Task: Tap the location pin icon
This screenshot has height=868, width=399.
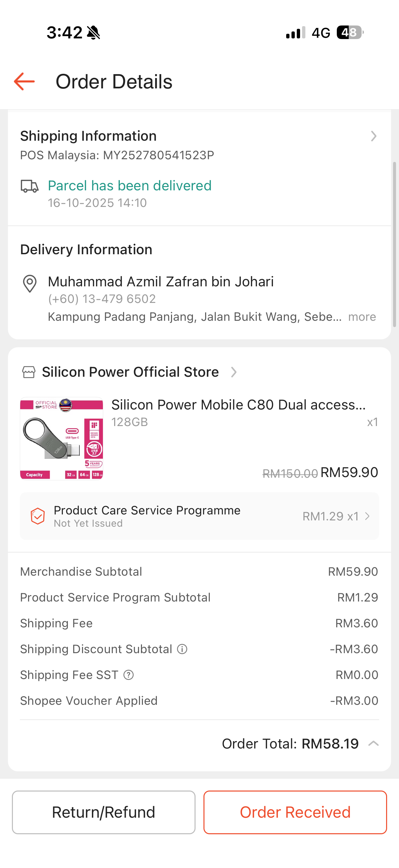Action: click(30, 283)
